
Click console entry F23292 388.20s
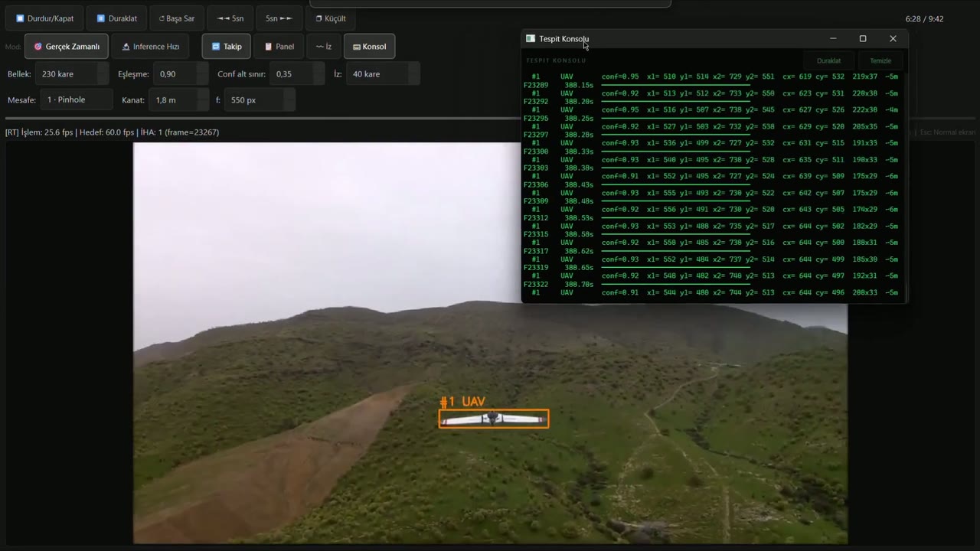[558, 101]
